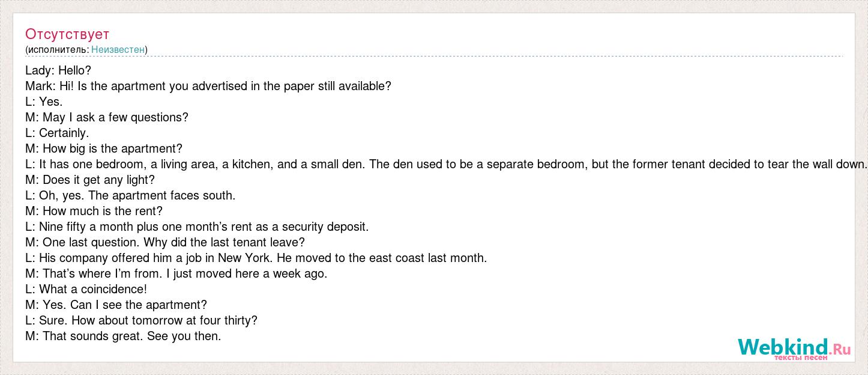Screen dimensions: 868x375
Task: Click the line about tomorrow at four thirty
Action: [141, 320]
